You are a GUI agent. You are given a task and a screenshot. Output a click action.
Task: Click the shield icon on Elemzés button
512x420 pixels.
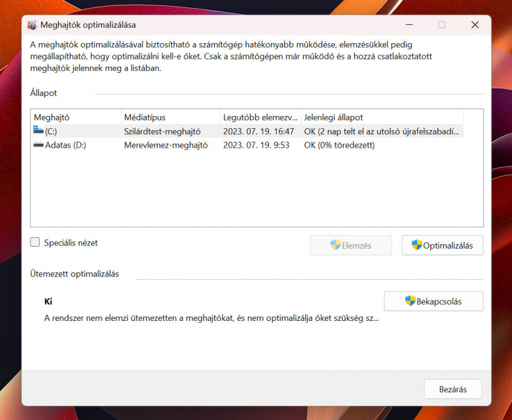click(x=335, y=245)
